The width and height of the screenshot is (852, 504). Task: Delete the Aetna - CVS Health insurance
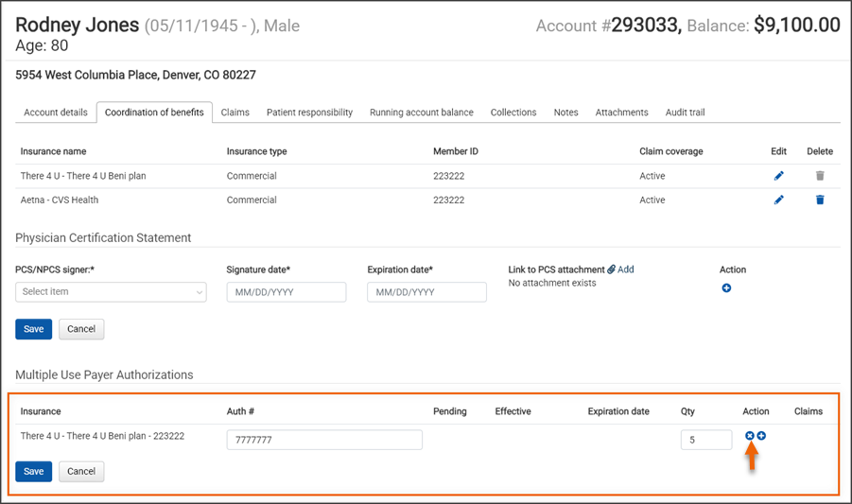pyautogui.click(x=820, y=200)
